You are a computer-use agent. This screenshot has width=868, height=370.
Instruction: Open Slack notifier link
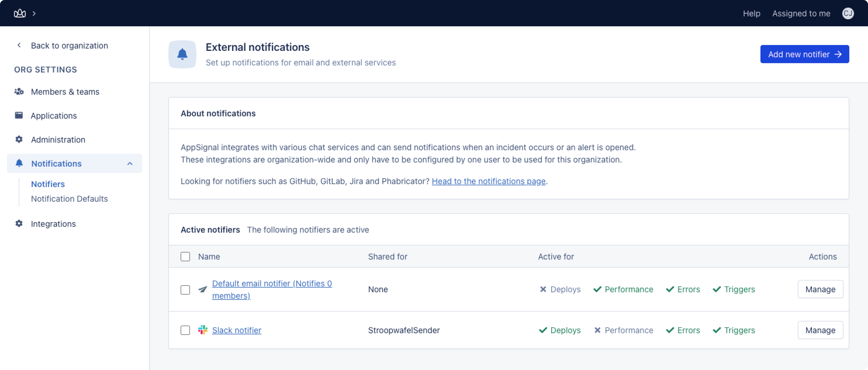tap(237, 330)
